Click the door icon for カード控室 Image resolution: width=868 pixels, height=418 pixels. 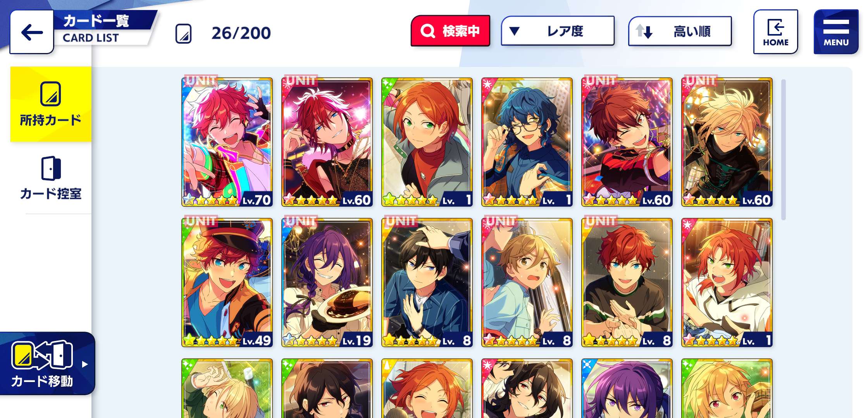[x=51, y=168]
